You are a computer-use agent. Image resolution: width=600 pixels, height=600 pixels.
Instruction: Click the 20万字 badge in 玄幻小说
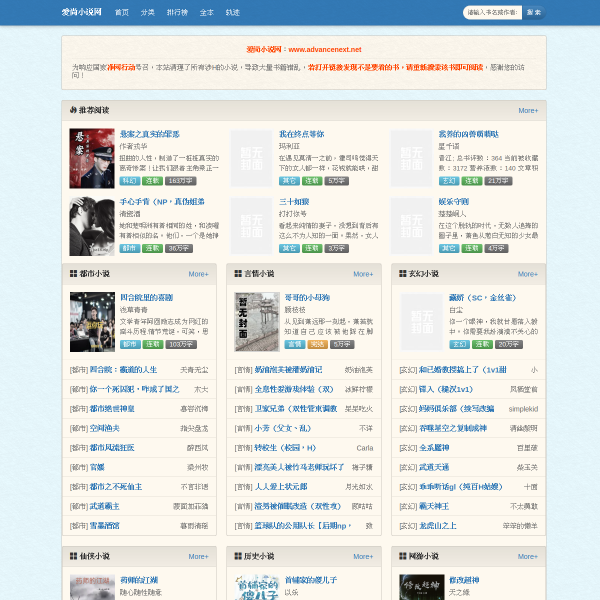tap(509, 344)
